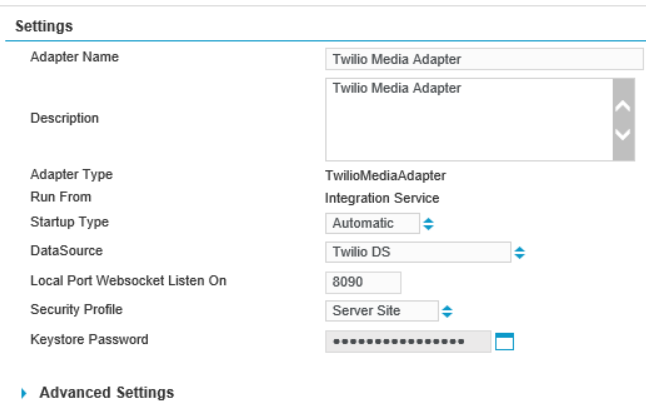Screen dimensions: 646x404
Task: Open the Keystore Password editor window icon
Action: coord(504,341)
